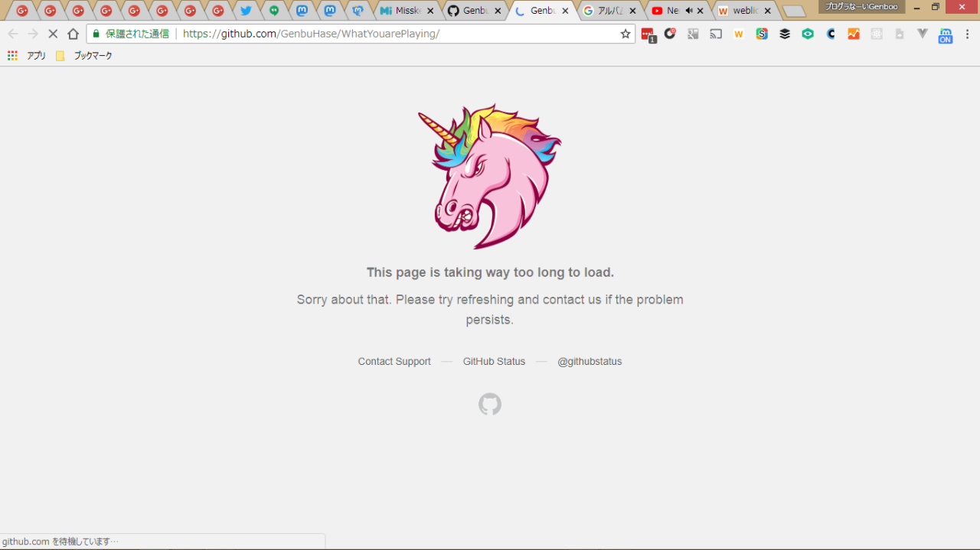Switch to the Google アルバム tab
The height and width of the screenshot is (550, 980).
point(609,11)
